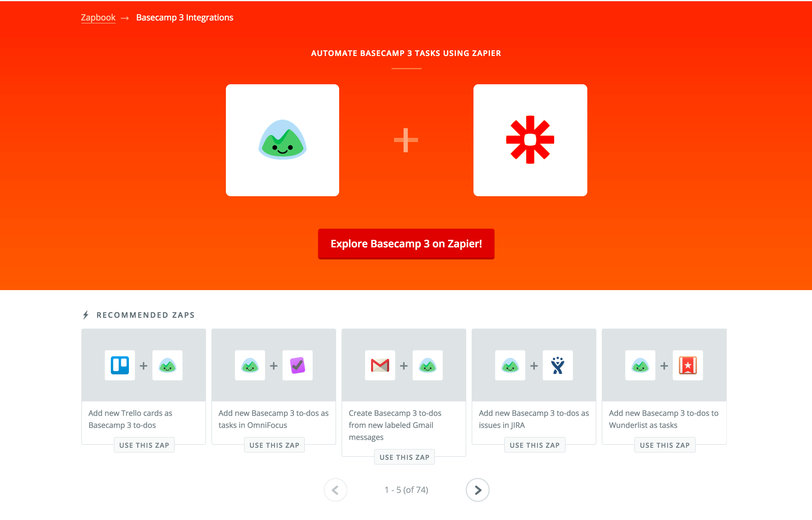Click the JIRA icon

click(557, 365)
